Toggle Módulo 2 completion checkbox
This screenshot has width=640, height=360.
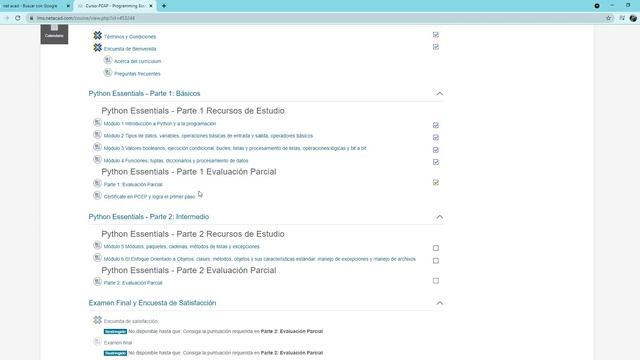point(436,138)
